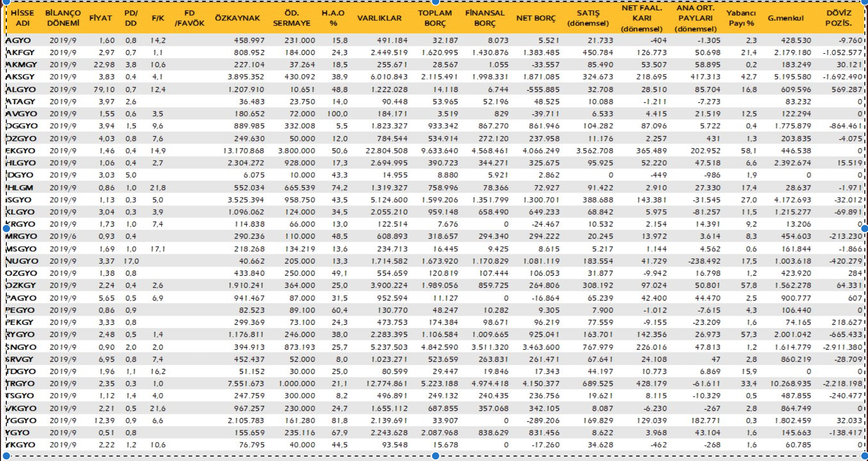The image size is (868, 461).
Task: Select the OZKGY assets value 3.900.224
Action: [x=389, y=286]
